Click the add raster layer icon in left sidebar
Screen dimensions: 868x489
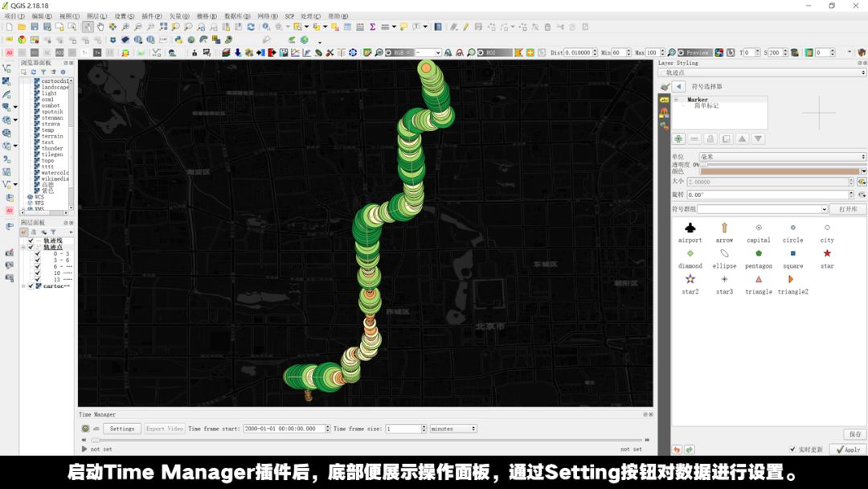6,81
